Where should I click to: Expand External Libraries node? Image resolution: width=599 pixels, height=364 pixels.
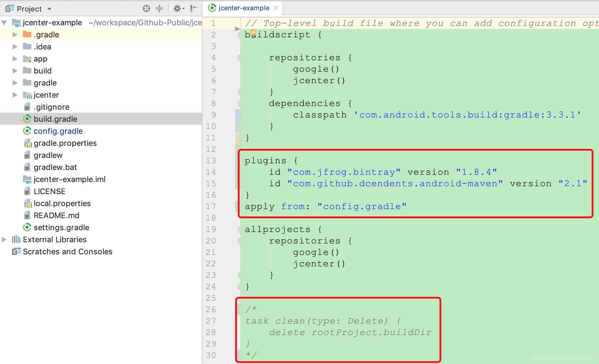pos(4,240)
